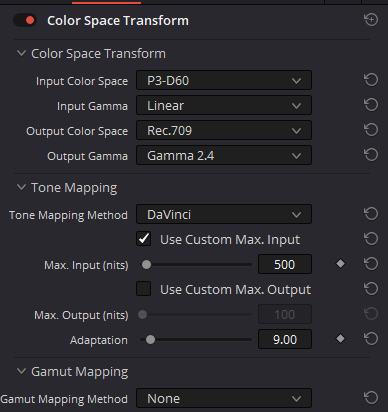Open Gamut Mapping Method dropdown showing None

224,398
